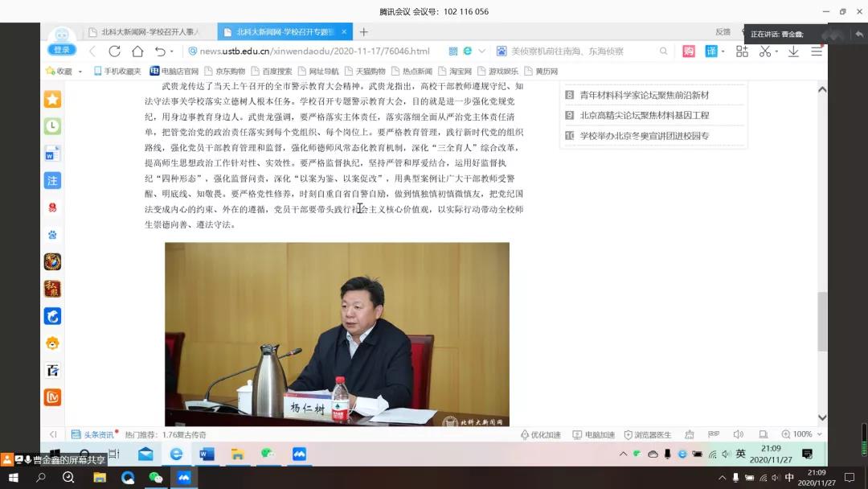This screenshot has height=489, width=868.
Task: Click the magnifier icon in the search box
Action: (663, 51)
